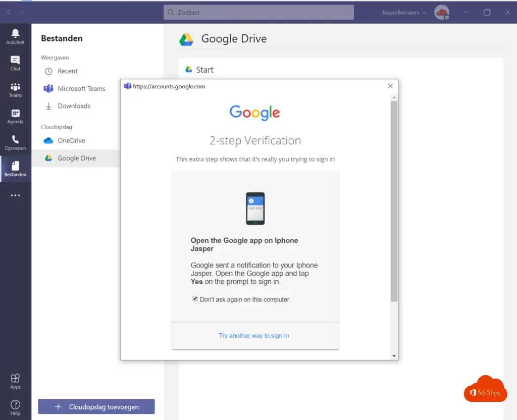Click the search magnifier icon
Screen dimensions: 517x420
coord(171,12)
